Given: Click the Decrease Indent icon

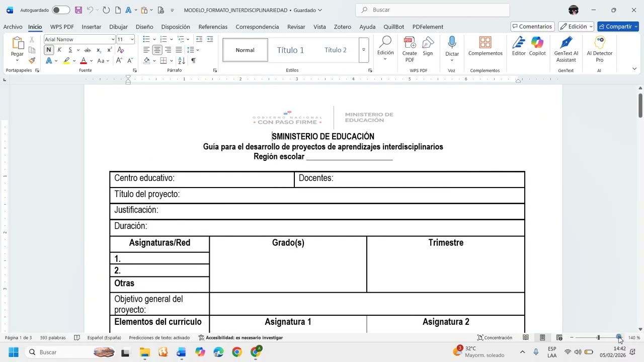Looking at the screenshot, I should [x=199, y=39].
